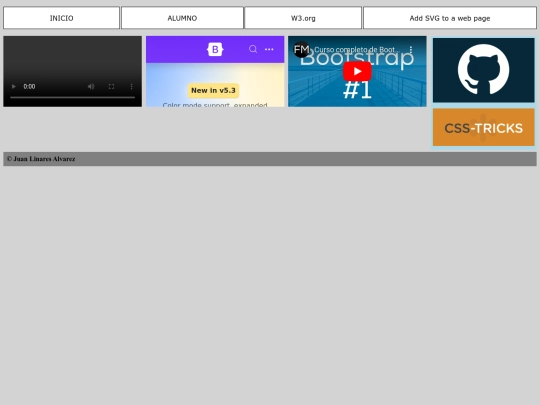Click the Juan Linares Alvarez footer text
The image size is (540, 405).
(x=41, y=159)
